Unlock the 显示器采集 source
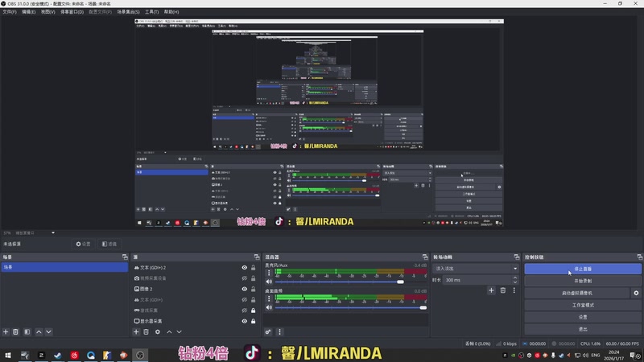Viewport: 644px width, 362px height. pos(254,321)
